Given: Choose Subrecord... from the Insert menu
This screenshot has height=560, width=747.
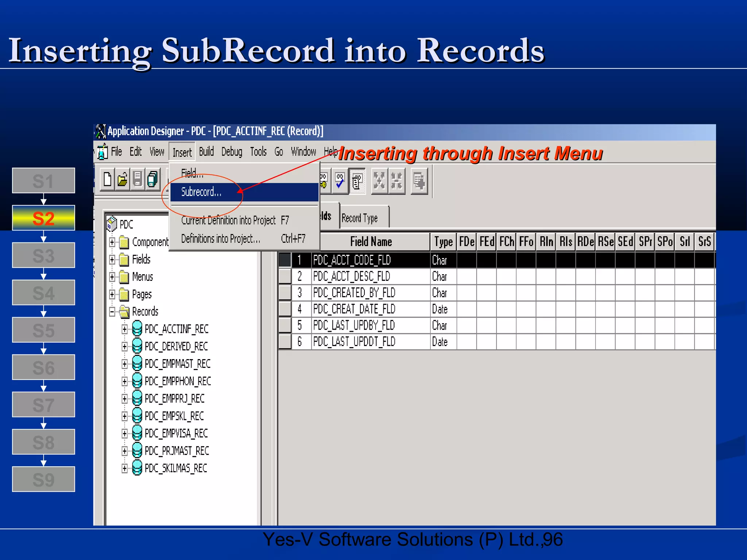Looking at the screenshot, I should coord(244,192).
